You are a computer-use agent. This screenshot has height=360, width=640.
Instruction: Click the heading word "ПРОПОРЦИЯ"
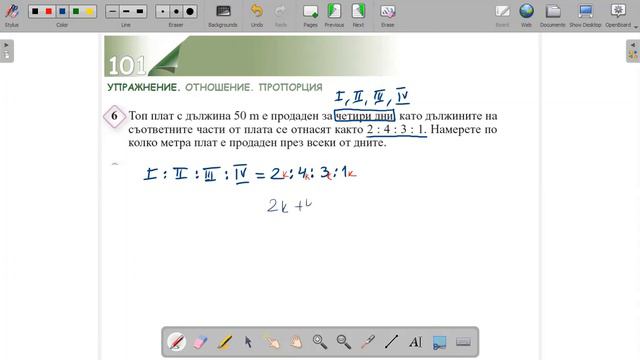coord(291,87)
